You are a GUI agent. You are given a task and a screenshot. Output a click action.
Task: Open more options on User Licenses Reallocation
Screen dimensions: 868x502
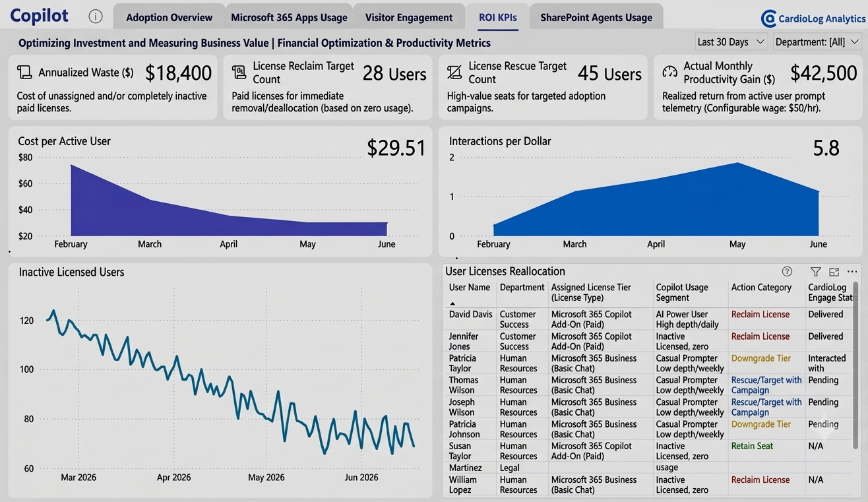852,272
